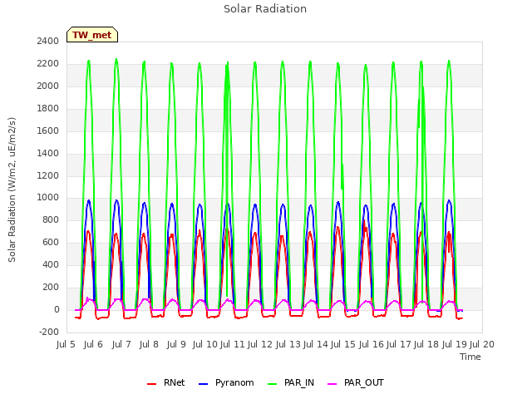Viewport: 532px width, 399px height.
Task: Click the Jul 9 x-axis tick label
Action: (x=176, y=344)
